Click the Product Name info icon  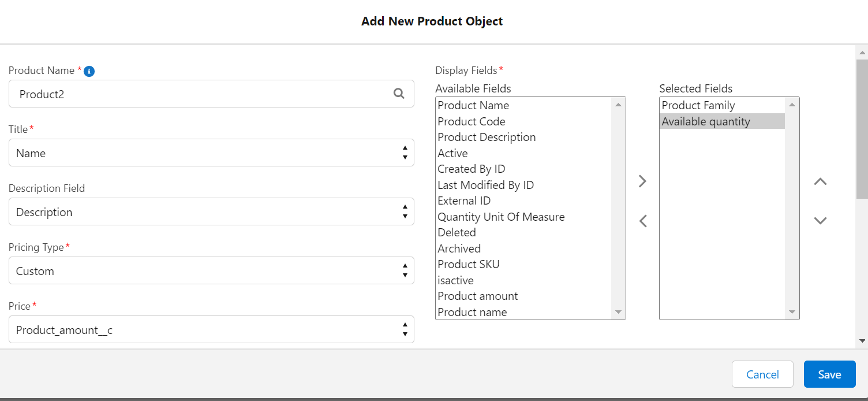click(x=89, y=71)
